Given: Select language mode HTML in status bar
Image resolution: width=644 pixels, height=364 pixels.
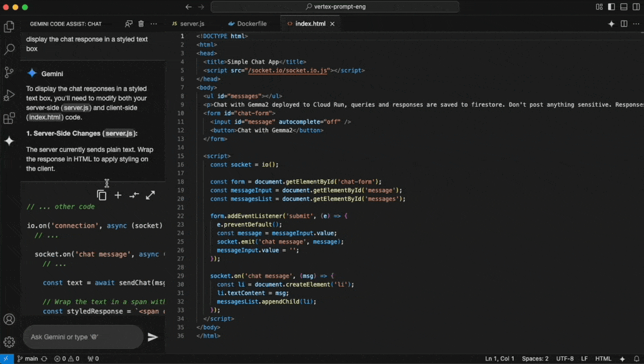Looking at the screenshot, I should (x=603, y=359).
